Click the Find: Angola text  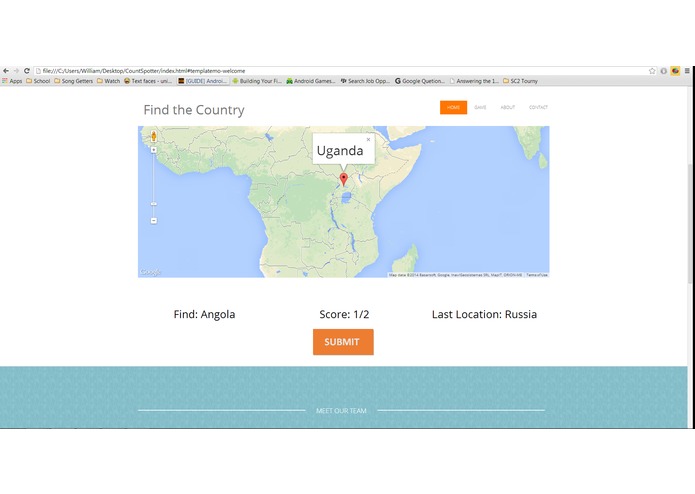coord(204,315)
